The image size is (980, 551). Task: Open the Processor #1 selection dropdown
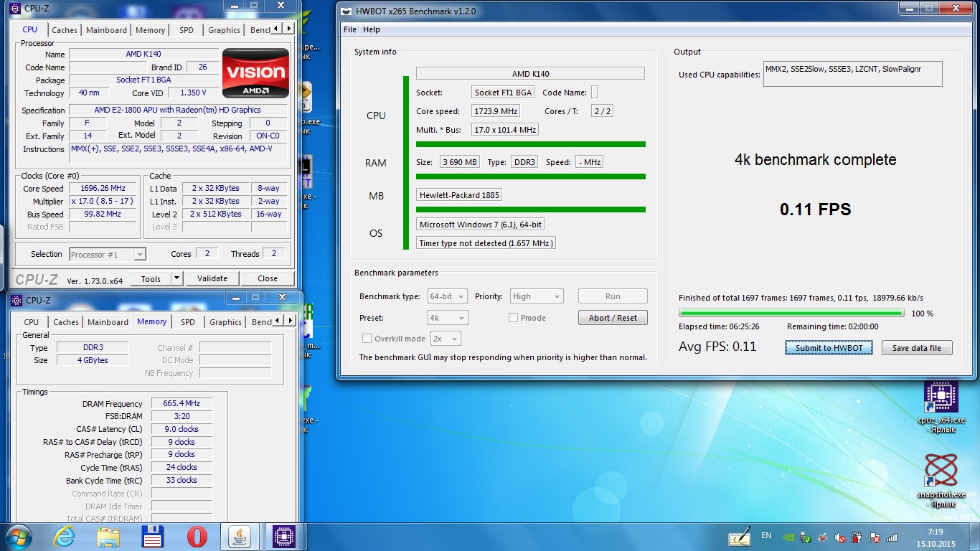[x=108, y=255]
